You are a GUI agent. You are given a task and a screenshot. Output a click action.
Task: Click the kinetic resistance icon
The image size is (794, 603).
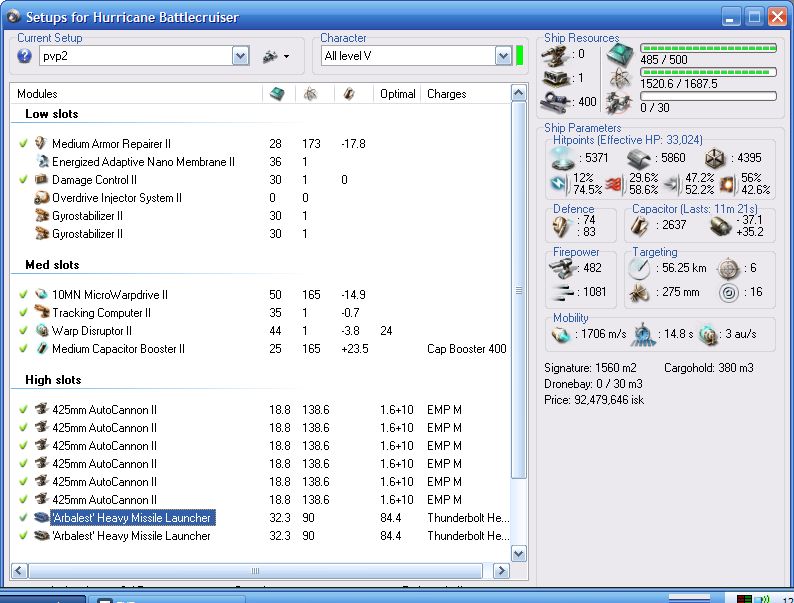[671, 184]
